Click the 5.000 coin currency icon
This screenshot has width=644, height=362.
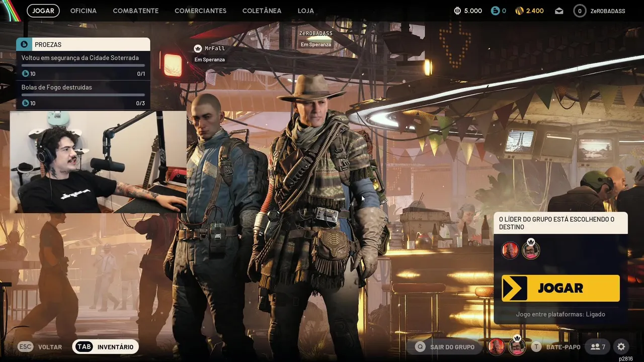tap(457, 11)
